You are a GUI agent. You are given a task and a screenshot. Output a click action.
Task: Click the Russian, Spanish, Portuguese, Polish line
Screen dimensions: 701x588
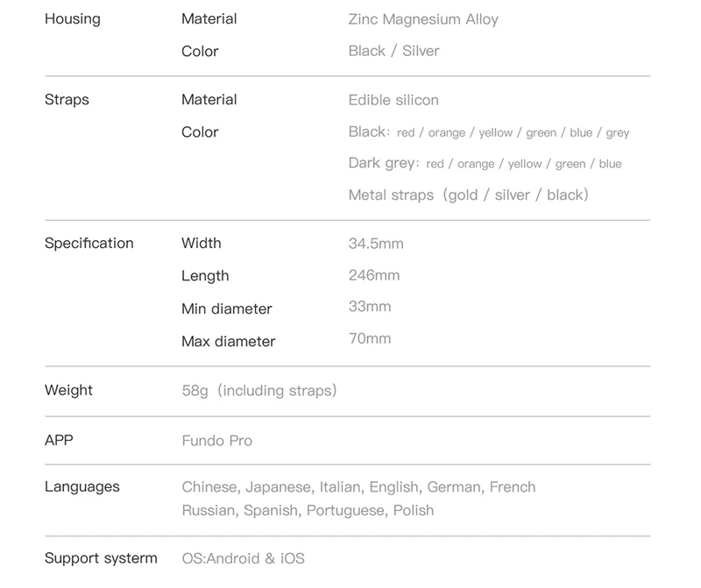click(308, 511)
